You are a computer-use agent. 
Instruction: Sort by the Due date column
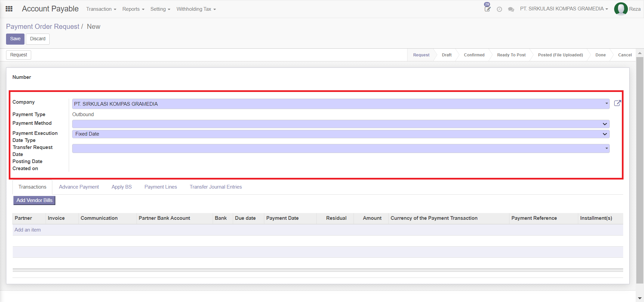[249, 218]
